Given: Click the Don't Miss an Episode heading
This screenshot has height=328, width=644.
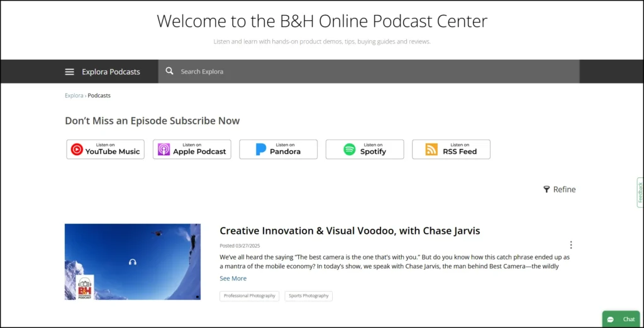Looking at the screenshot, I should pyautogui.click(x=152, y=121).
